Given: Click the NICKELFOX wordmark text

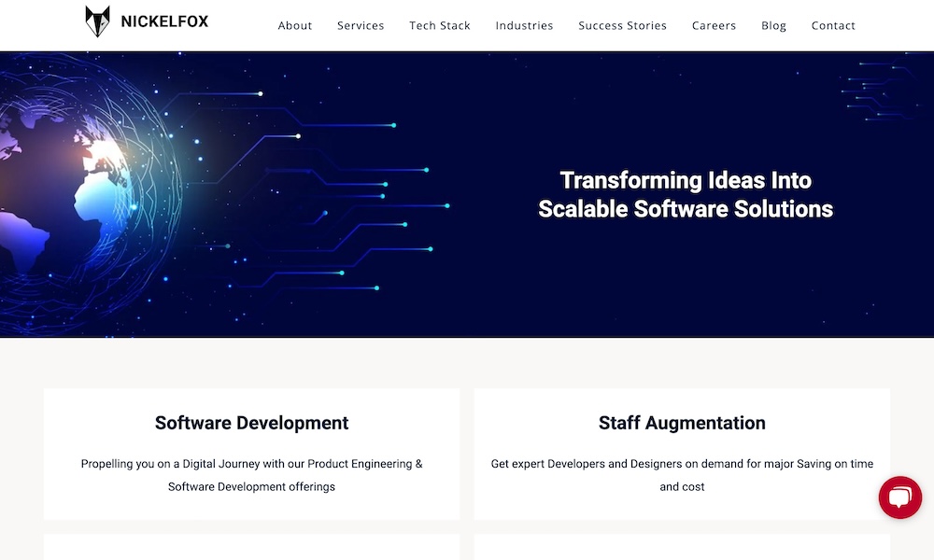Looking at the screenshot, I should click(164, 21).
